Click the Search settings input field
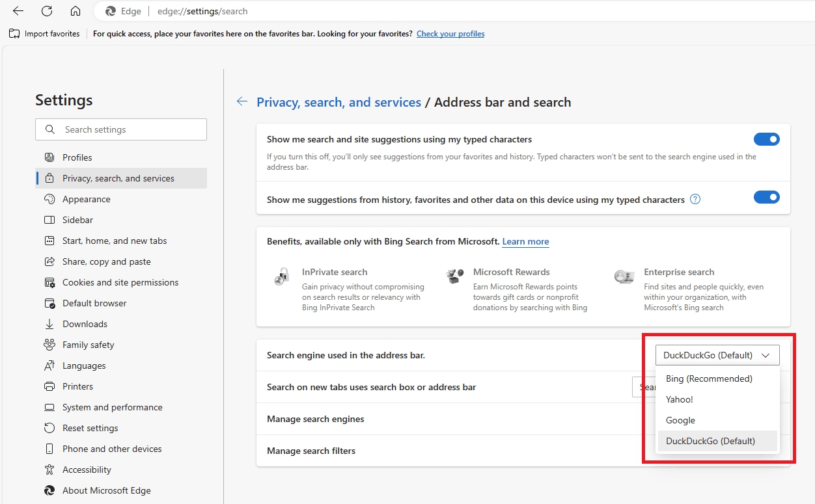 coord(121,129)
